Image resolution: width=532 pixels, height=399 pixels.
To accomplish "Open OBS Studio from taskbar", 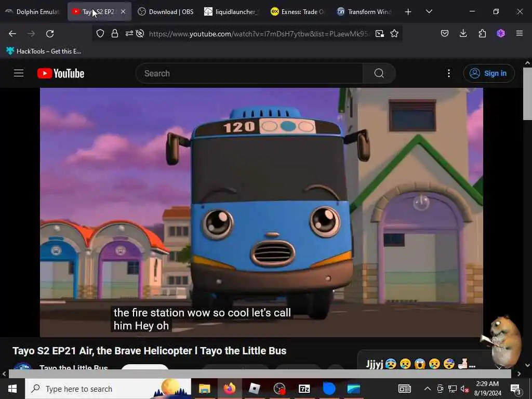I will 279,389.
